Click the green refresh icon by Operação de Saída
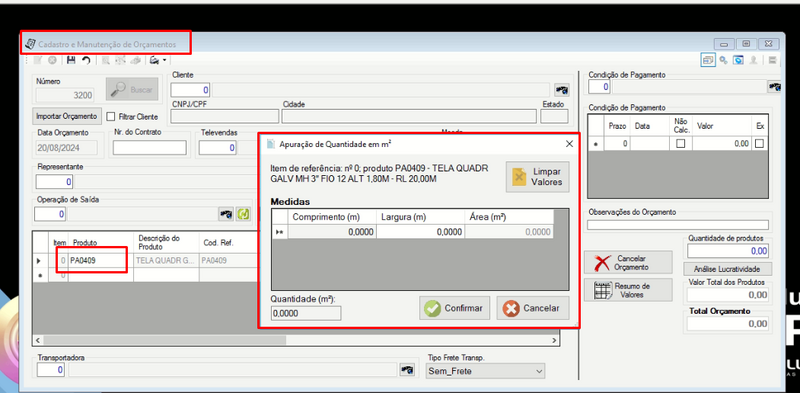Viewport: 800px width, 393px height. (243, 214)
